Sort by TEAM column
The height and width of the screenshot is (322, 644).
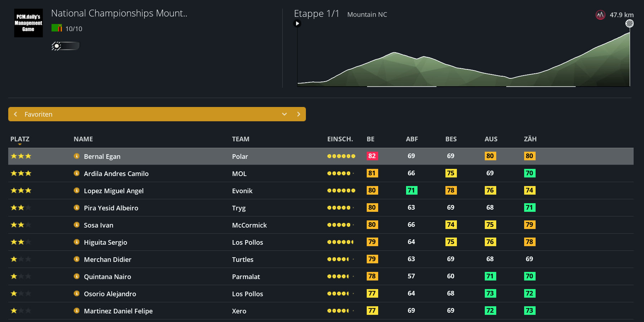[240, 139]
